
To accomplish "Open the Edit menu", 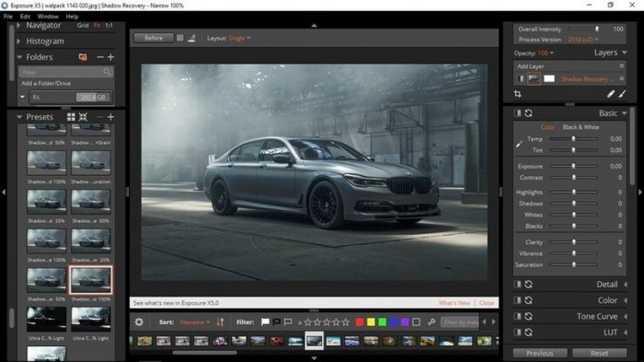I will click(x=25, y=17).
